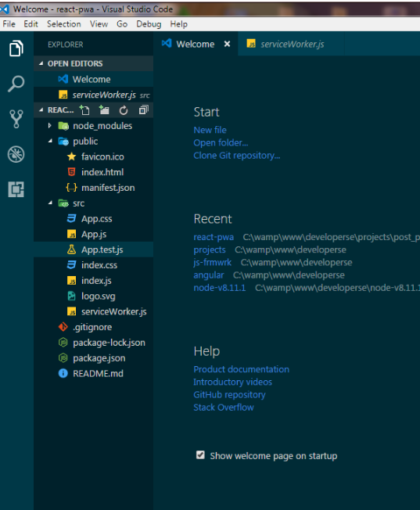Close the Welcome tab
This screenshot has height=510, width=420.
227,44
